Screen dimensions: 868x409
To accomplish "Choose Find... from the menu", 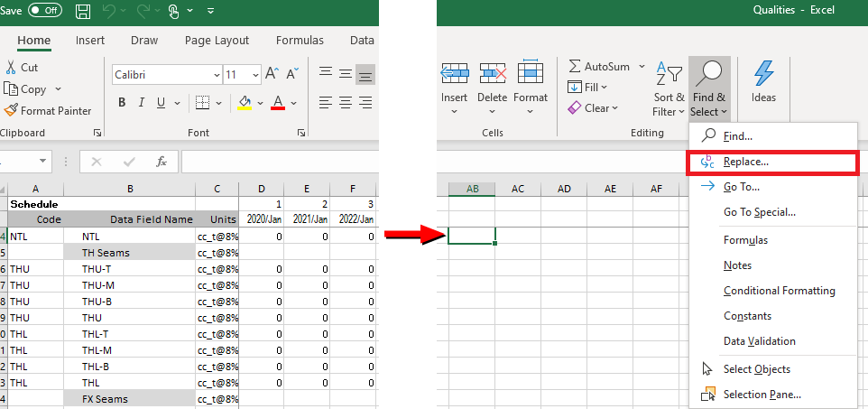I will [772, 135].
